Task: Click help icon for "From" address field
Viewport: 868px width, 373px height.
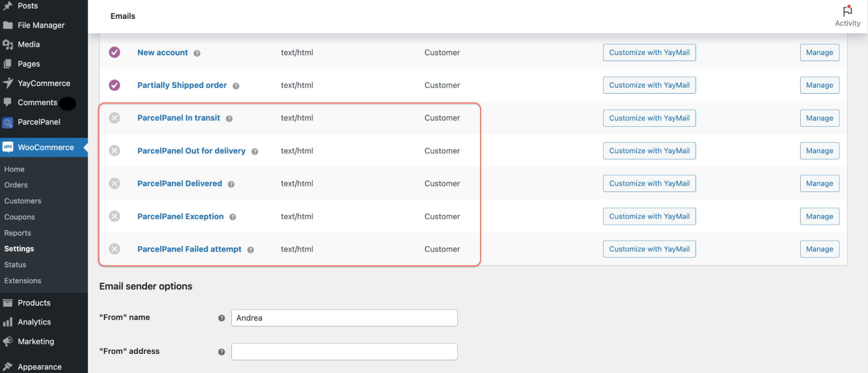Action: point(221,352)
